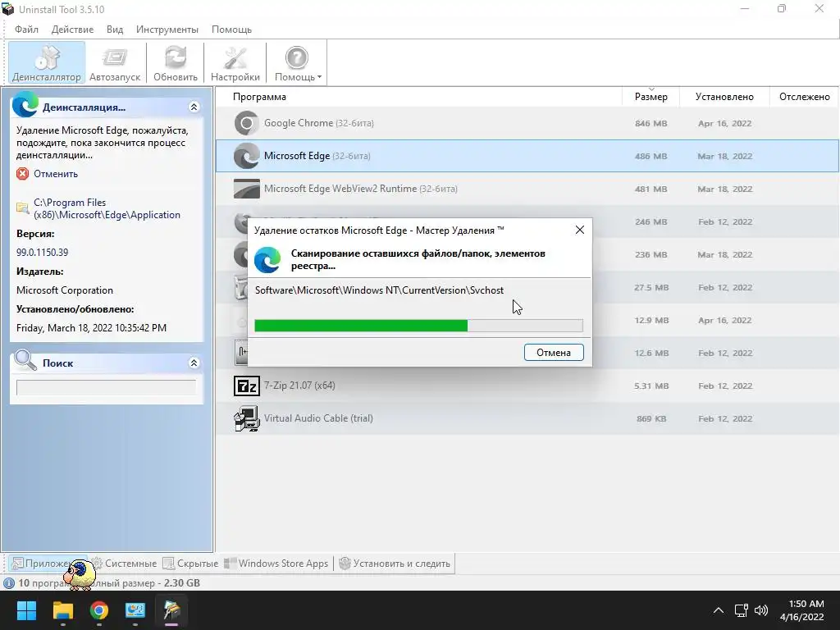Open the Инструменты menu

coord(167,30)
